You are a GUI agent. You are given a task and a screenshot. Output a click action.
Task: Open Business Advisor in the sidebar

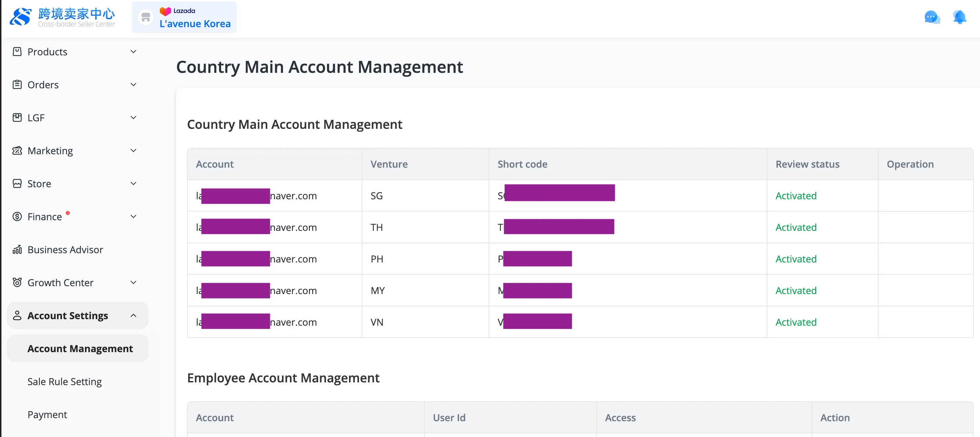pos(65,250)
